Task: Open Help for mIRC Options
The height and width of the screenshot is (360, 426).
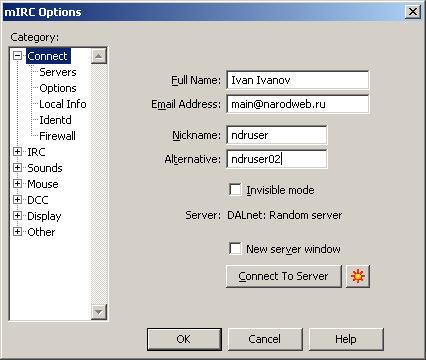Action: tap(346, 339)
